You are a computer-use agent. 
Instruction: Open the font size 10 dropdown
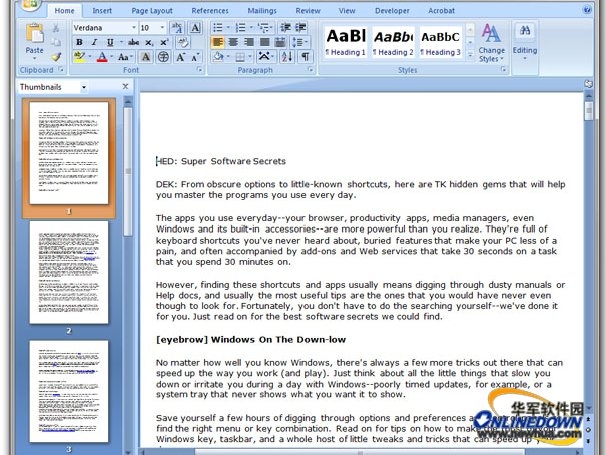[162, 28]
